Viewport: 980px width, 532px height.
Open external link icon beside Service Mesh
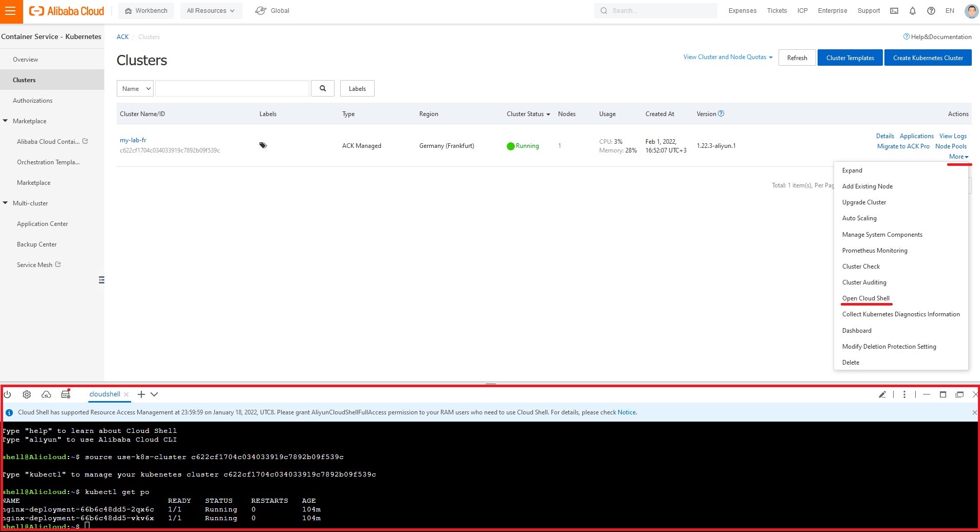tap(58, 264)
